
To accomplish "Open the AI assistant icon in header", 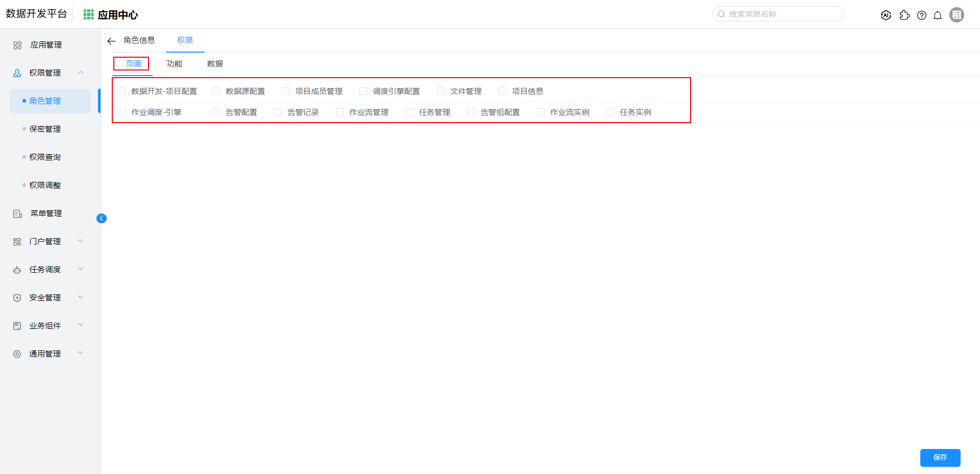I will 886,15.
